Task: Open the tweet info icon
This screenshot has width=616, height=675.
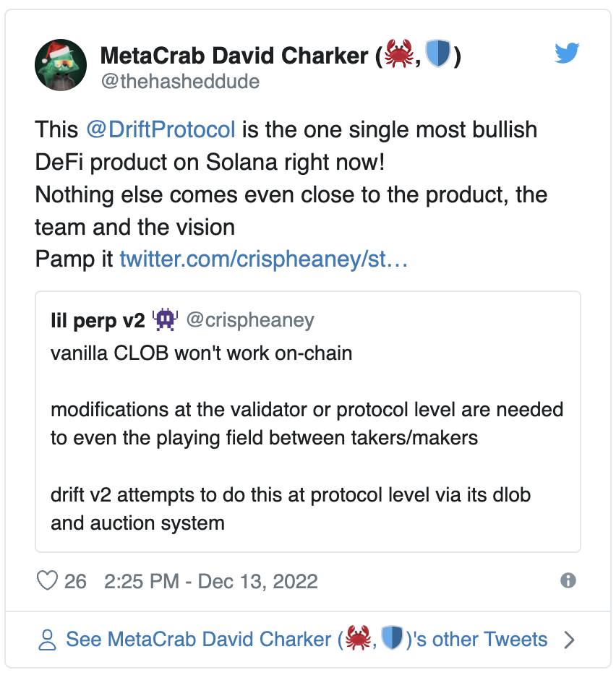Action: [568, 580]
